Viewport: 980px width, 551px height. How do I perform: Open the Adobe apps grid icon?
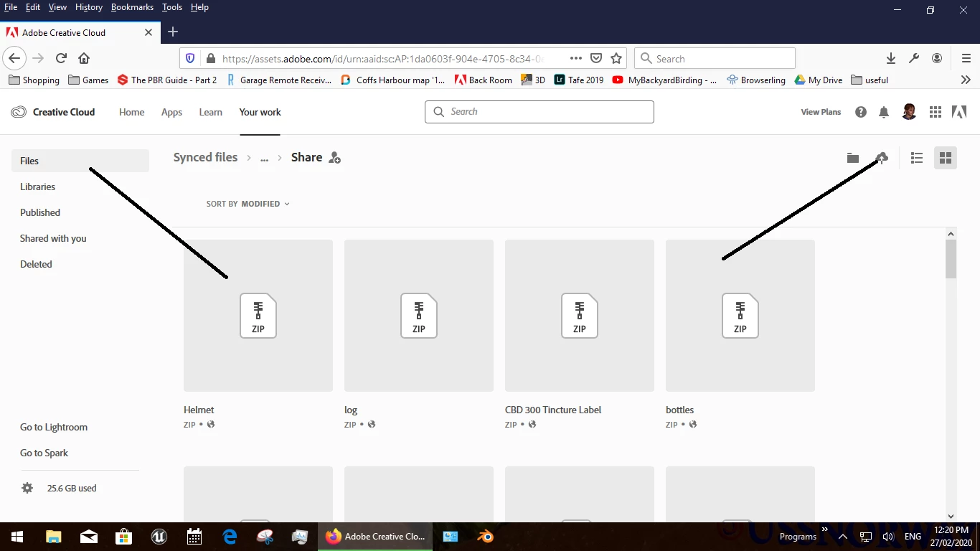(x=935, y=112)
